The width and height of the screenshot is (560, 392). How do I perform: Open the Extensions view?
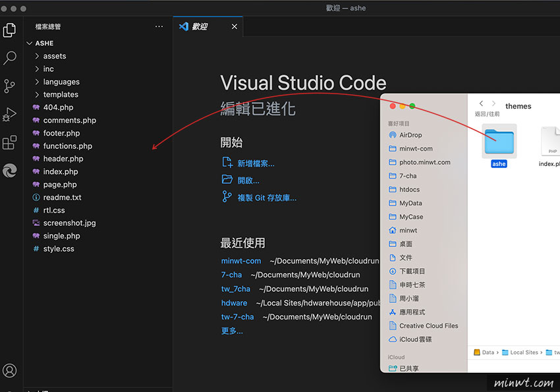[x=10, y=142]
